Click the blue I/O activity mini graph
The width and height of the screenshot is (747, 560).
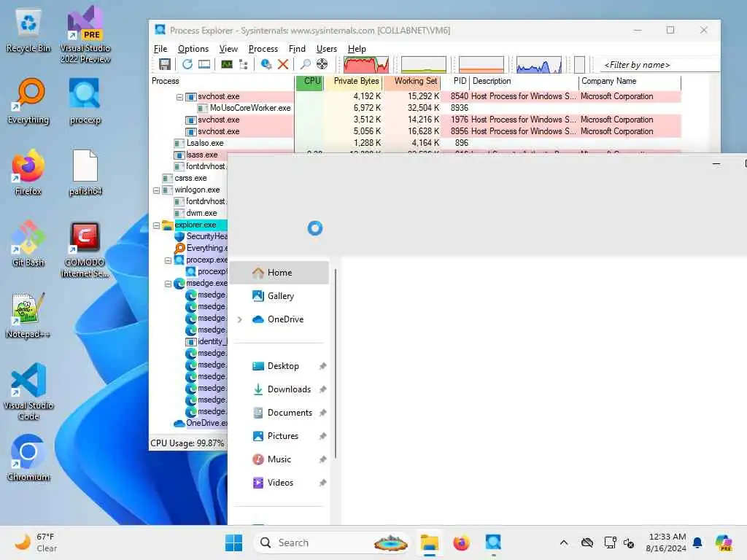(x=539, y=65)
